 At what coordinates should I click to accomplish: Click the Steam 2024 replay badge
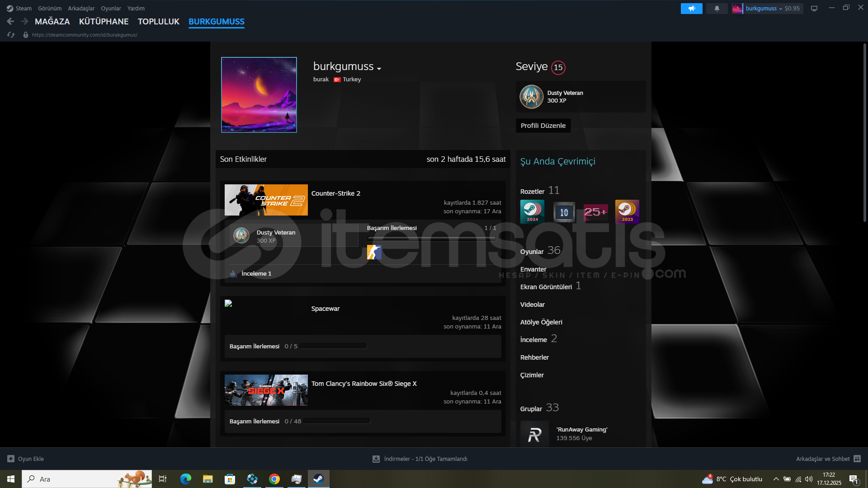tap(532, 211)
